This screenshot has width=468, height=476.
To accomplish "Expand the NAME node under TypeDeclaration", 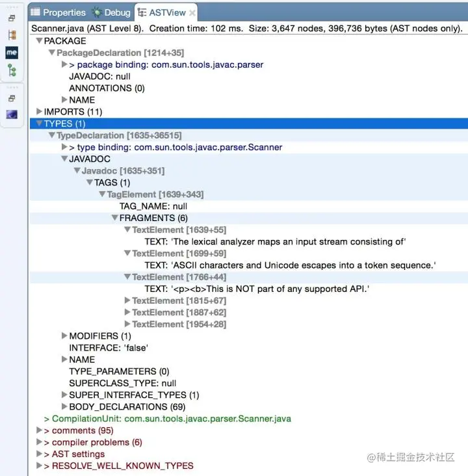I will pyautogui.click(x=64, y=359).
